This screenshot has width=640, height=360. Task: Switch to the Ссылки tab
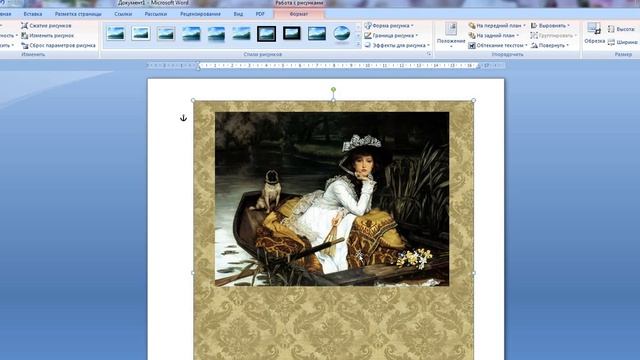[x=123, y=14]
